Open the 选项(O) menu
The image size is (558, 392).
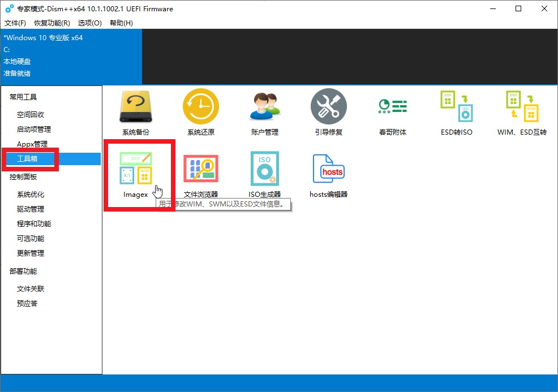pos(90,23)
